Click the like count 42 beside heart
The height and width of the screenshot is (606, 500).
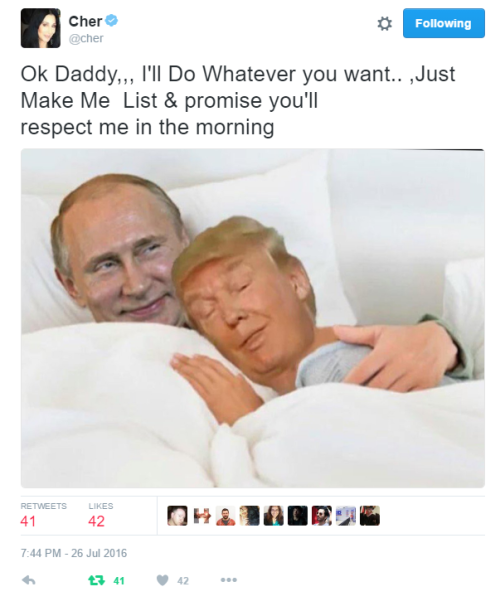183,580
